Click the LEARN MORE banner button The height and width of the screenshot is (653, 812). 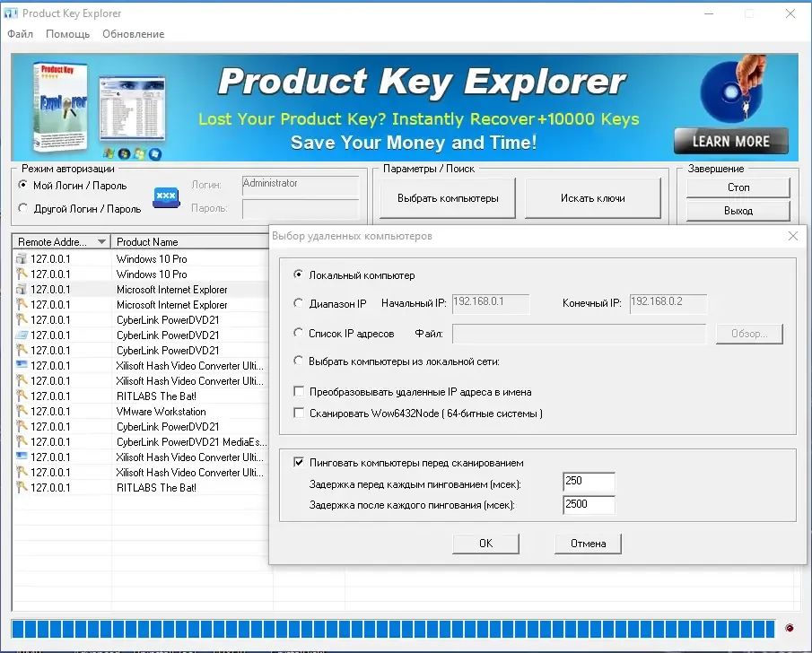pyautogui.click(x=731, y=141)
